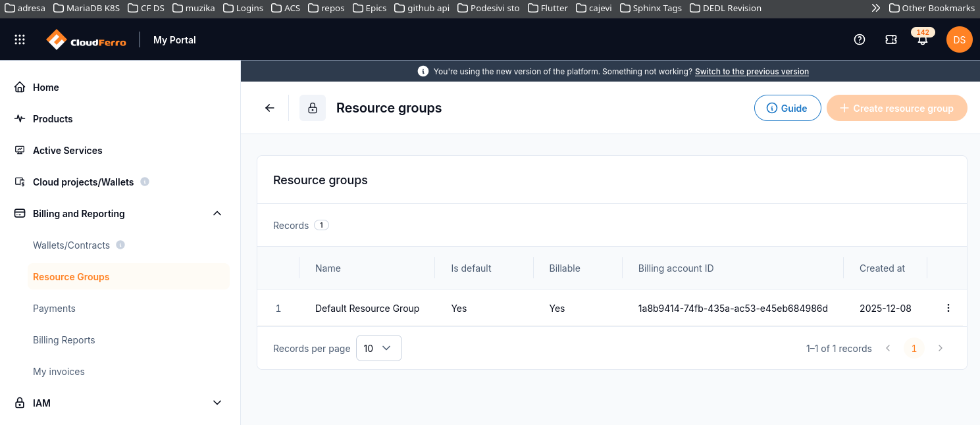Click the info icon beside Cloud projects/Wallets

[x=145, y=182]
